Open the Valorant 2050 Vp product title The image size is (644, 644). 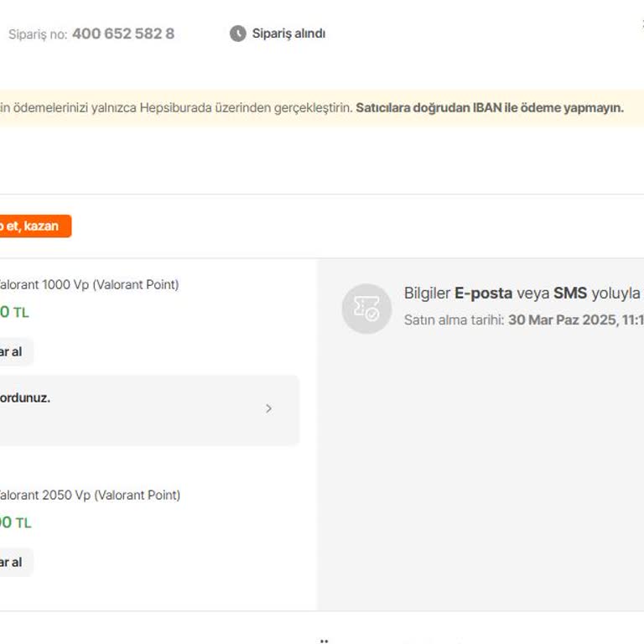(90, 495)
